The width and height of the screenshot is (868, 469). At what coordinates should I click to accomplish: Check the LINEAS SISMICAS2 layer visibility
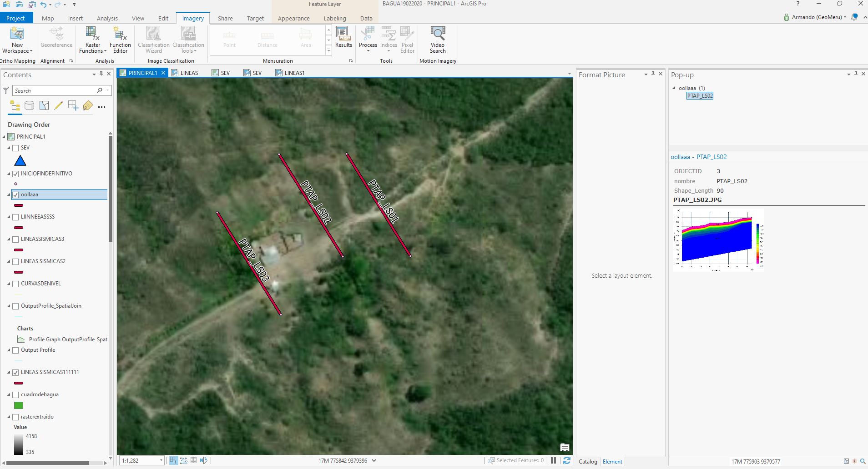pyautogui.click(x=15, y=261)
